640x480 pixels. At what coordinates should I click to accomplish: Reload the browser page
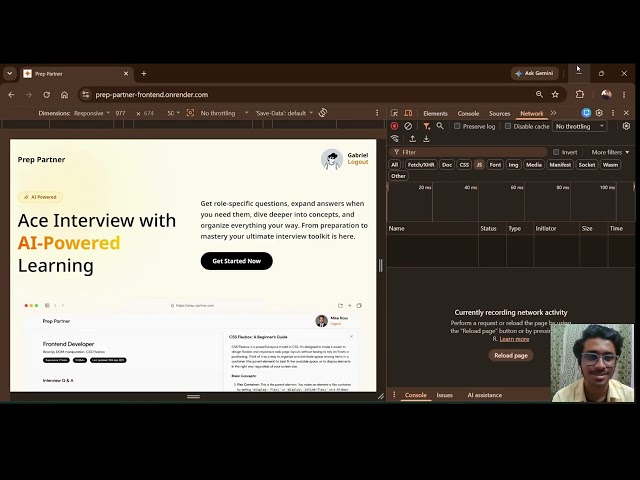coord(47,95)
